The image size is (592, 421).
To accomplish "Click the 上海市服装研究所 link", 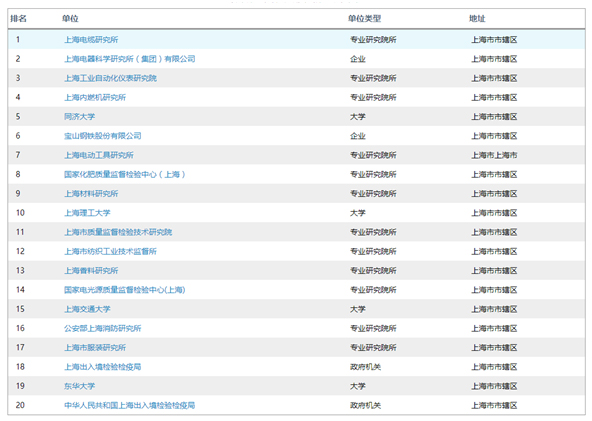I will click(x=95, y=348).
